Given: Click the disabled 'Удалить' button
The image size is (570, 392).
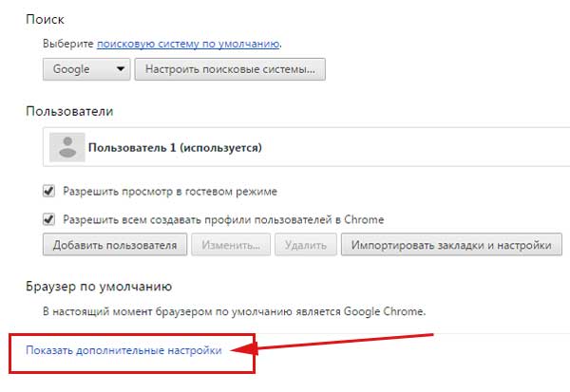Looking at the screenshot, I should (x=303, y=246).
